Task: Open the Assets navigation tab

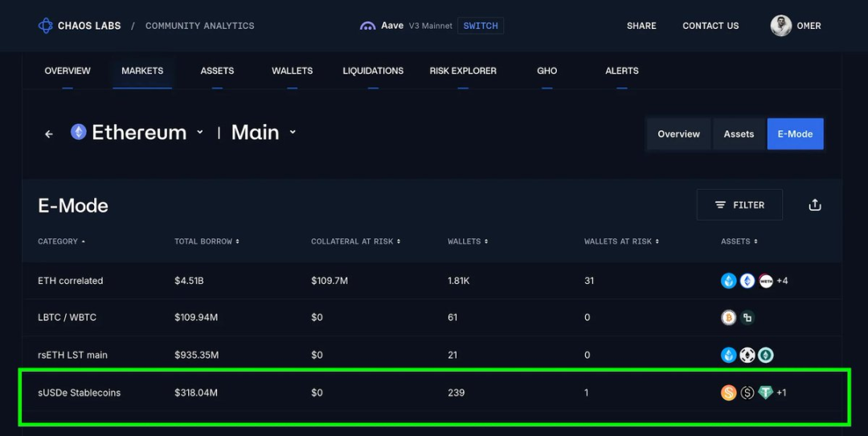Action: coord(217,71)
